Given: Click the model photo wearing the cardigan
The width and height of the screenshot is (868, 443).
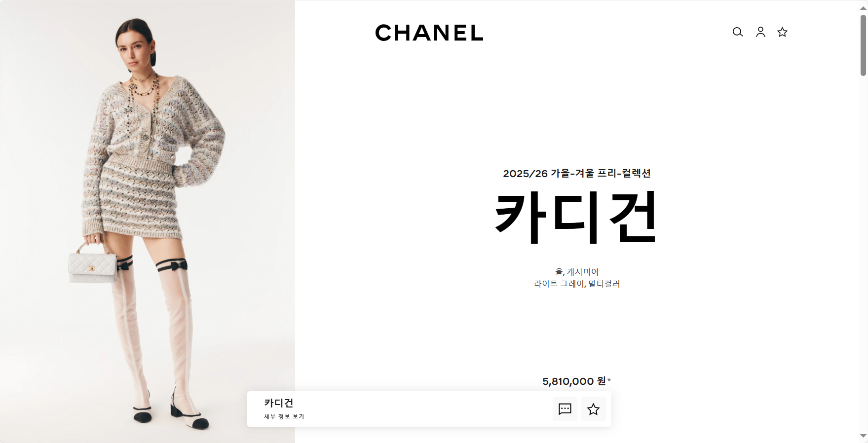Looking at the screenshot, I should [x=148, y=221].
